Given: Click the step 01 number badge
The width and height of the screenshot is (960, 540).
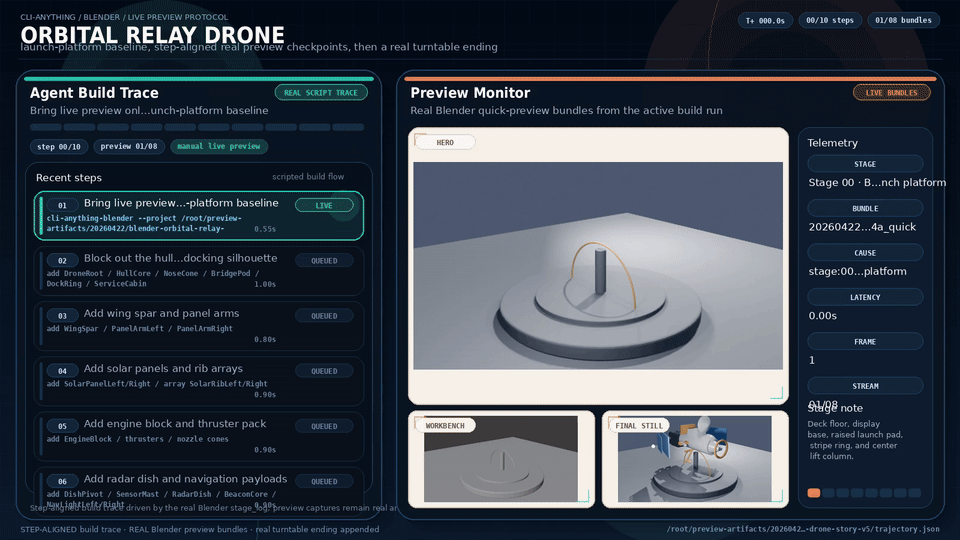Looking at the screenshot, I should tap(61, 205).
